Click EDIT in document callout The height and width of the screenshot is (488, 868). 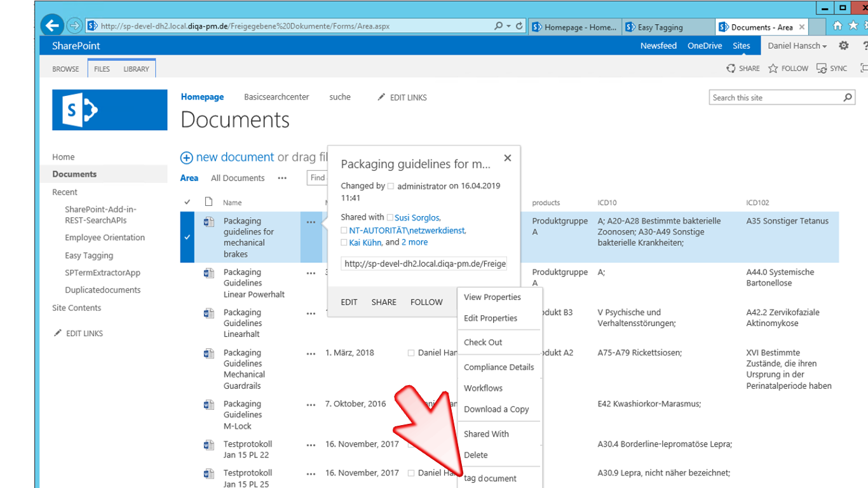[349, 302]
